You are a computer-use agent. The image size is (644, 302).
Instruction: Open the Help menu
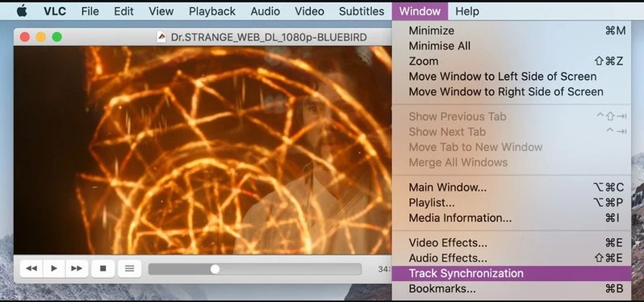coord(467,11)
